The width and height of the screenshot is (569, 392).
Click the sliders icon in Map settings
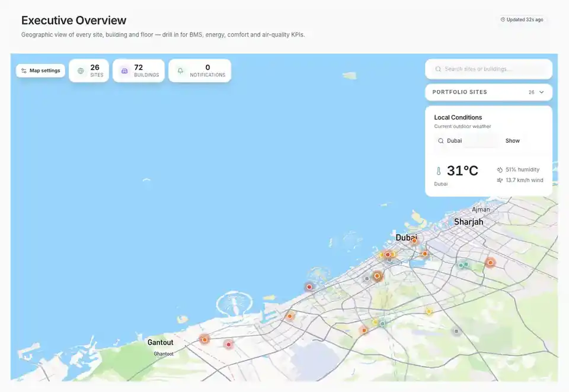[24, 70]
